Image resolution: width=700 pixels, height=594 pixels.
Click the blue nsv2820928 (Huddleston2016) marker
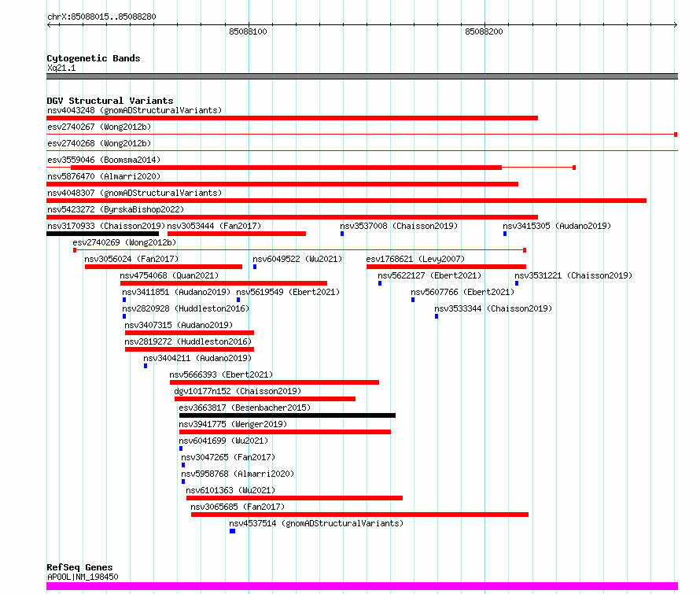[x=124, y=316]
